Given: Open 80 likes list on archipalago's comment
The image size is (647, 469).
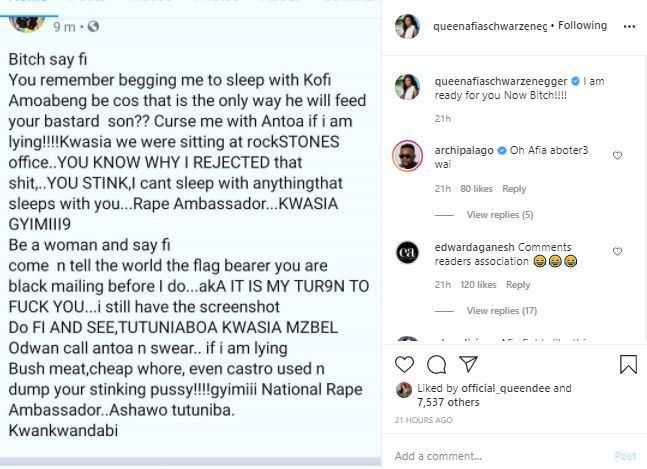Looking at the screenshot, I should (x=476, y=189).
